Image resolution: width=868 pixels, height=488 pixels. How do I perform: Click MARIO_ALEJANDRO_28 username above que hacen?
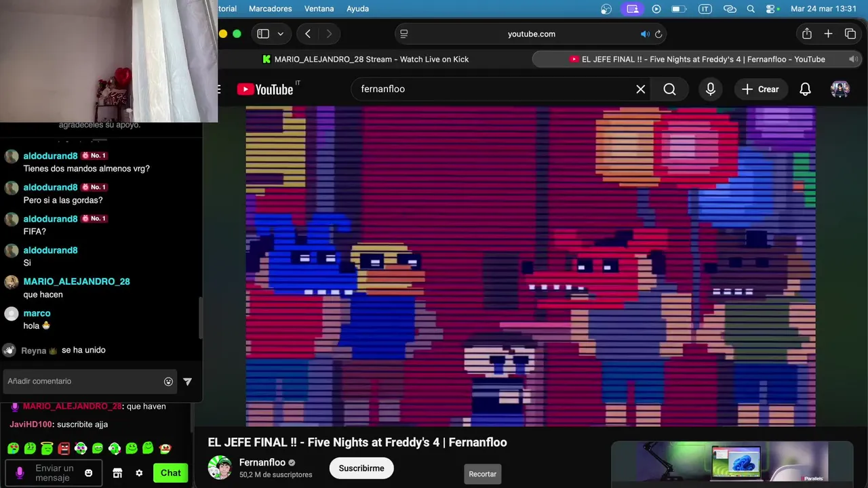77,281
